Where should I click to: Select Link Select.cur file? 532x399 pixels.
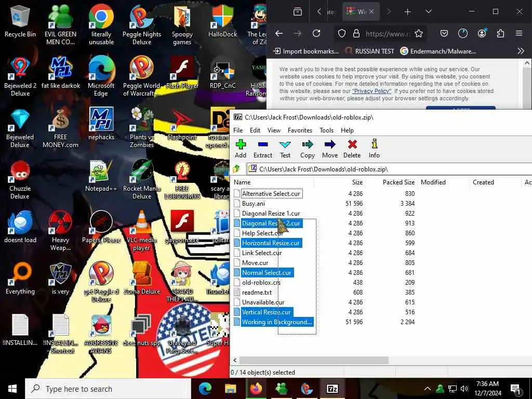(x=262, y=253)
